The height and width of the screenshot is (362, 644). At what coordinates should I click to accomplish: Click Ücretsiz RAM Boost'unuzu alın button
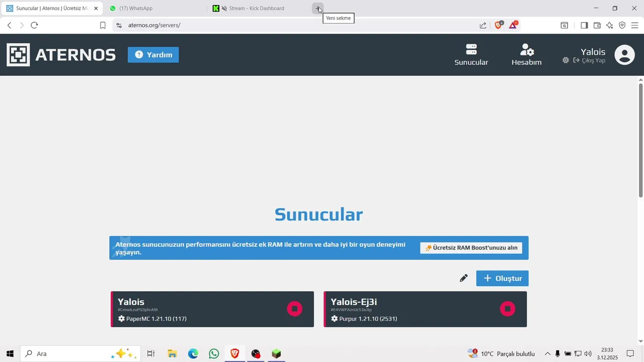pyautogui.click(x=471, y=248)
